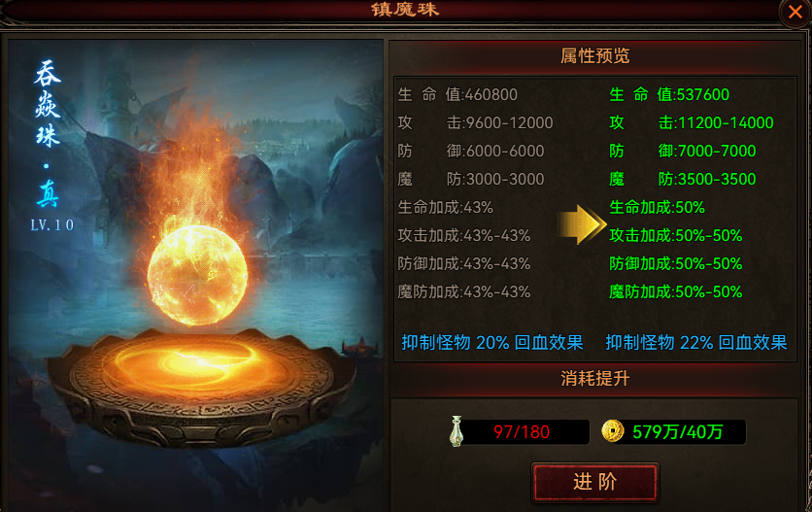Click the current 生命值:460800 stat

point(457,94)
